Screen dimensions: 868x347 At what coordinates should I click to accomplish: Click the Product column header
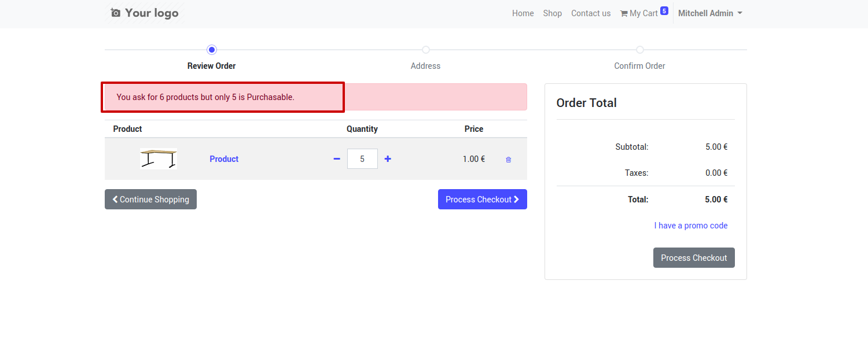click(x=127, y=129)
